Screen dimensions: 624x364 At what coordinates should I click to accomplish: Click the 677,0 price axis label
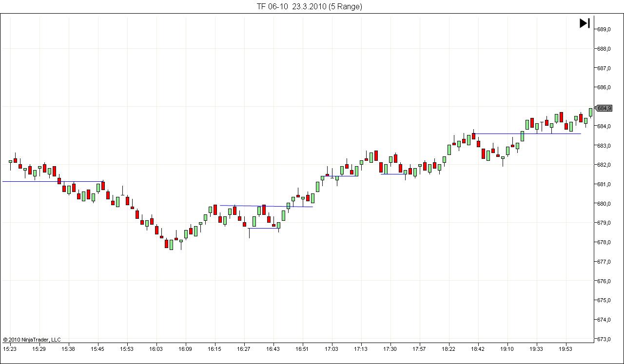click(x=604, y=262)
